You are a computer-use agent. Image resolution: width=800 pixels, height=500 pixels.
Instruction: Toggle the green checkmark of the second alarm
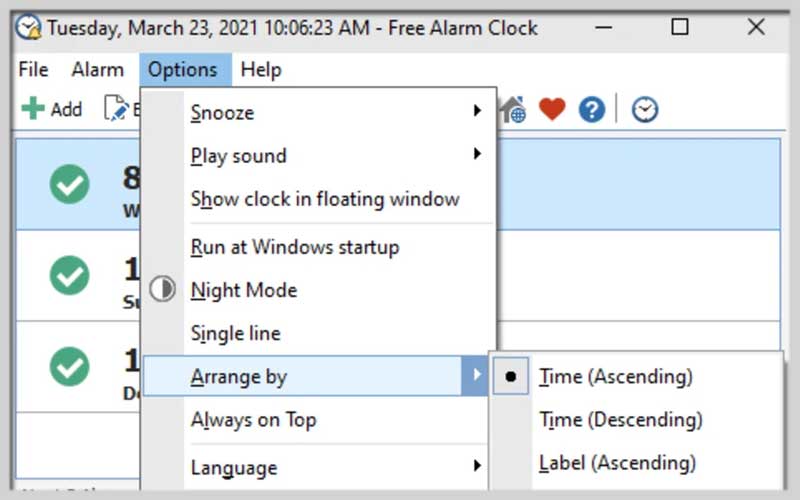(69, 276)
